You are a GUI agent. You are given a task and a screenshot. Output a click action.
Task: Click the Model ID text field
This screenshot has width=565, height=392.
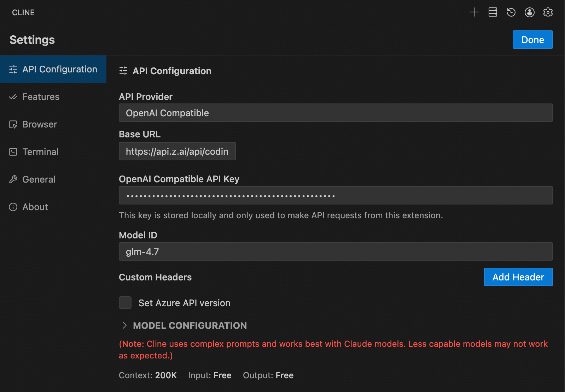point(336,252)
